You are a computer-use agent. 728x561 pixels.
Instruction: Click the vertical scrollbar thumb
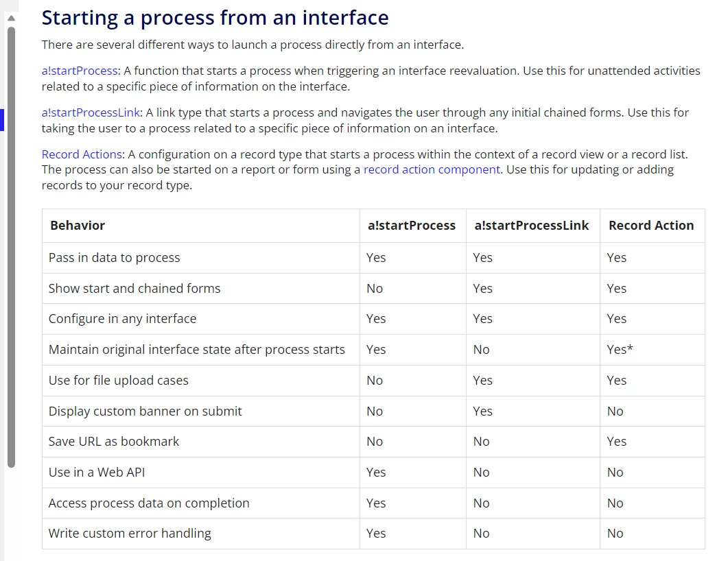(x=12, y=248)
